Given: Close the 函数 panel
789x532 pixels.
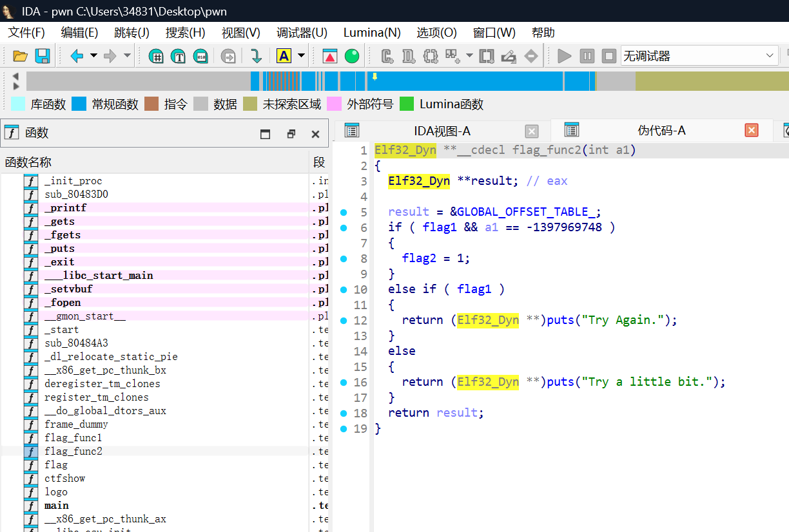Looking at the screenshot, I should [315, 134].
